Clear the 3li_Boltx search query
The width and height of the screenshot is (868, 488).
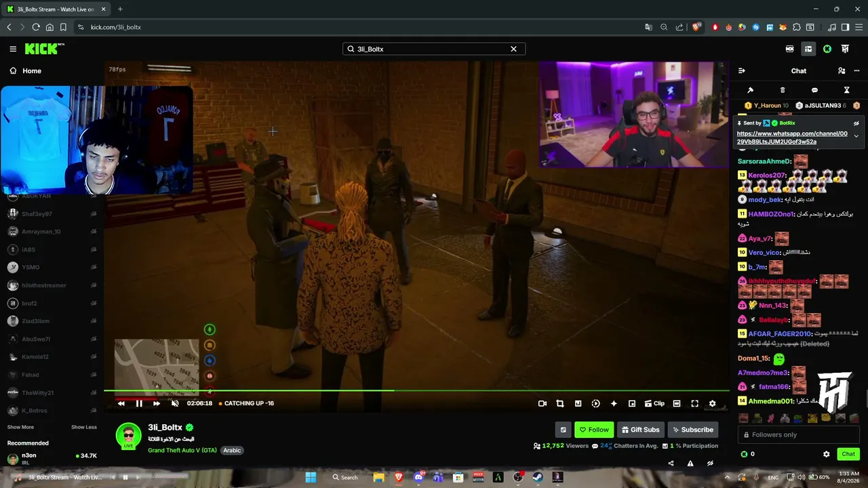[513, 49]
